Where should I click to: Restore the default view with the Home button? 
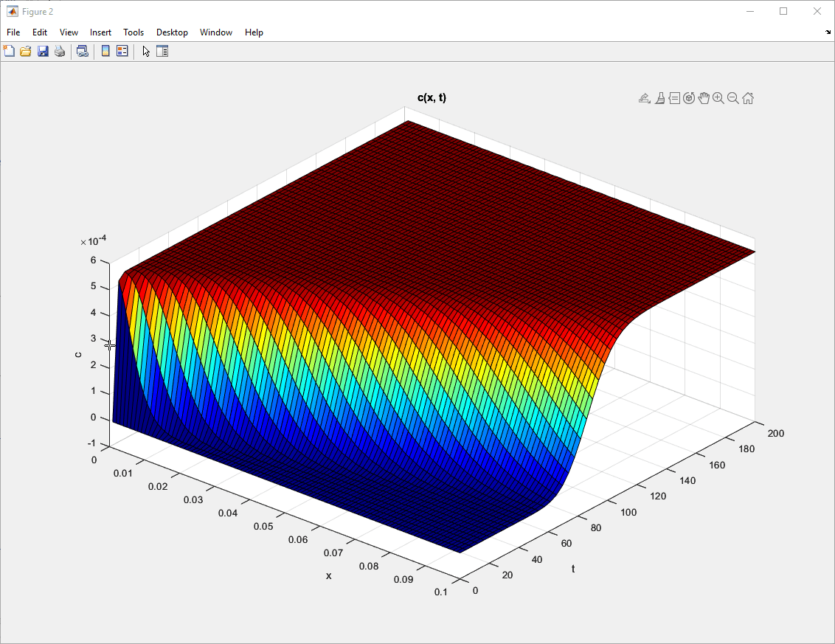tap(747, 97)
